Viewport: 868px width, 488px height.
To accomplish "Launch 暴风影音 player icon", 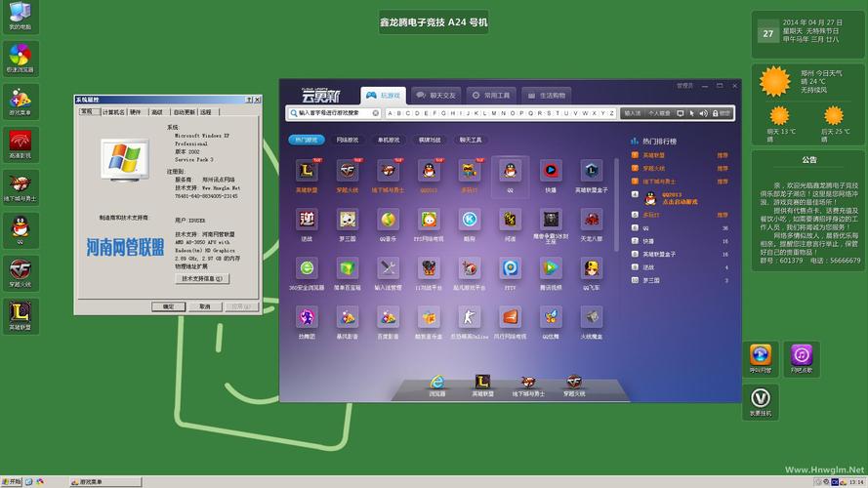I will click(347, 317).
